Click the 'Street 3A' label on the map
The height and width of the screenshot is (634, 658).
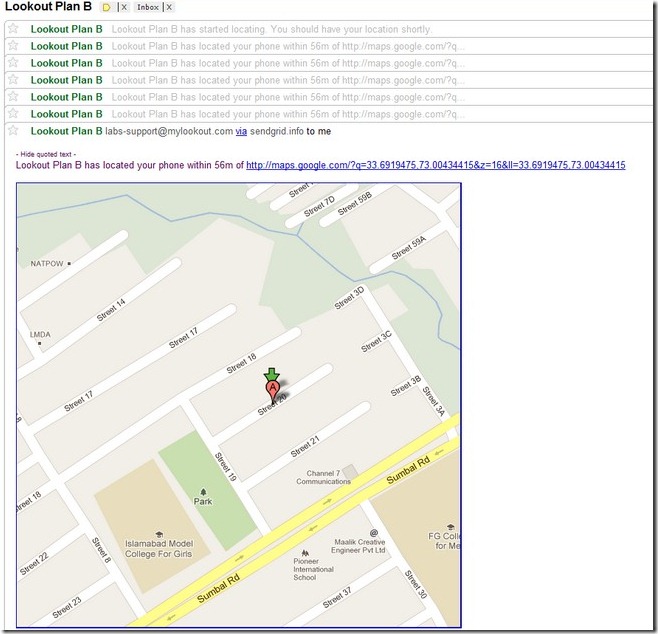(433, 401)
